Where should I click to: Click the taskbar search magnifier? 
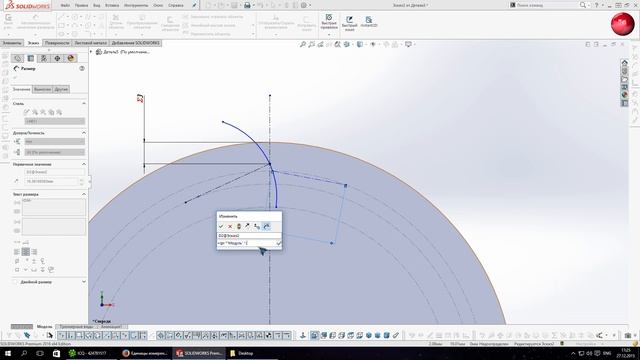(x=24, y=353)
